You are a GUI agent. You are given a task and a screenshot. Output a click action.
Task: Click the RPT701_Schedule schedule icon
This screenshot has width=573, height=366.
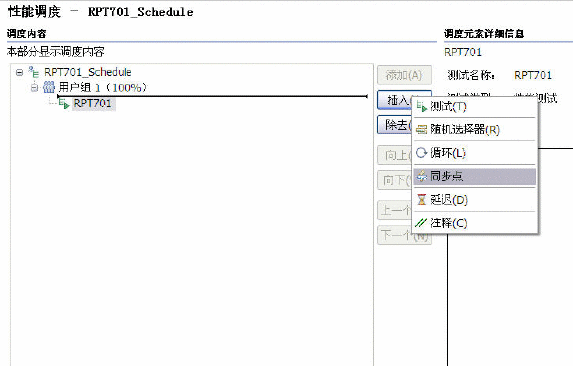[34, 72]
